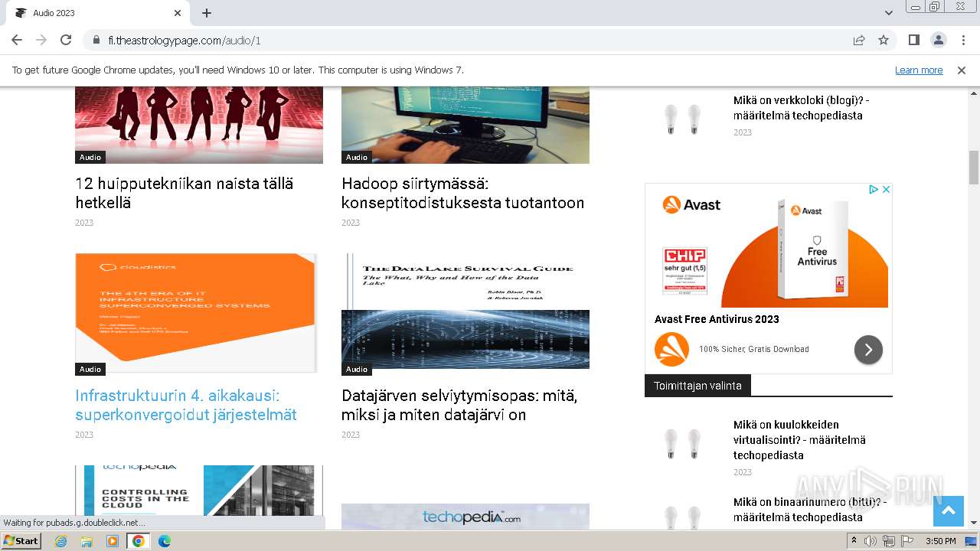Dismiss the Chrome update notification
Image resolution: width=980 pixels, height=551 pixels.
click(x=962, y=70)
